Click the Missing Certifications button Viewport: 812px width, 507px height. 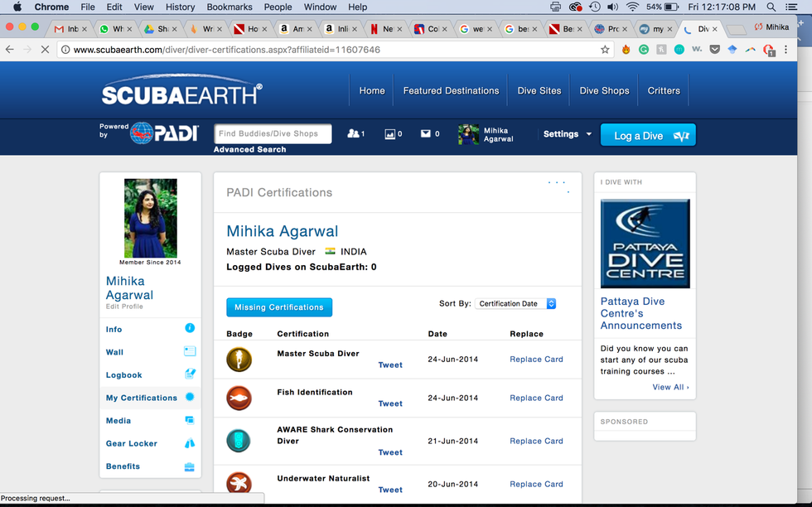[279, 307]
